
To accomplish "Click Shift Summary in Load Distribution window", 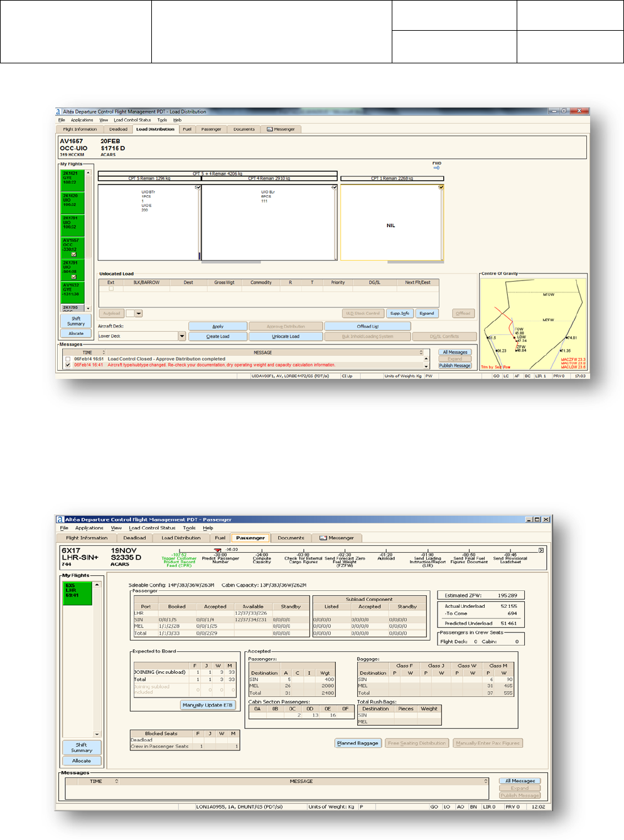I will click(76, 321).
